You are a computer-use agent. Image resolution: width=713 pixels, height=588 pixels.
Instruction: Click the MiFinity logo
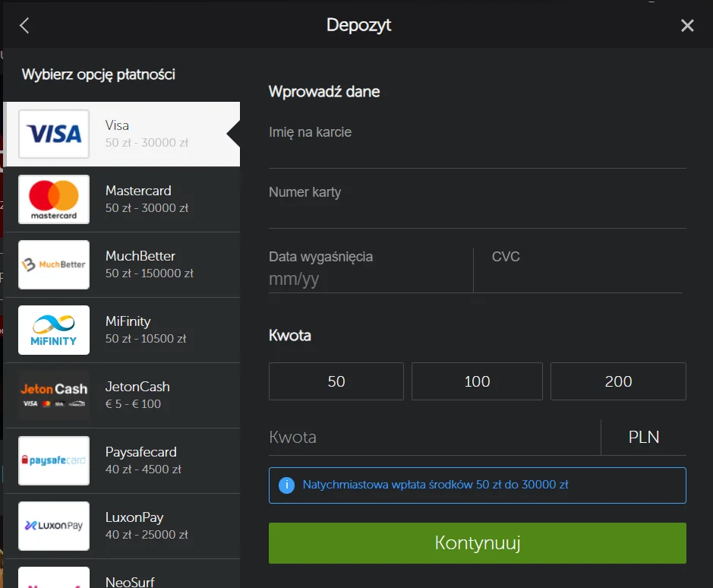click(x=53, y=330)
